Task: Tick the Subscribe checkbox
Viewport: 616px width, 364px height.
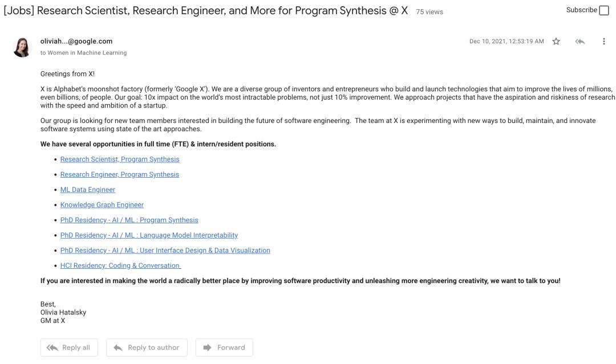Action: point(604,10)
